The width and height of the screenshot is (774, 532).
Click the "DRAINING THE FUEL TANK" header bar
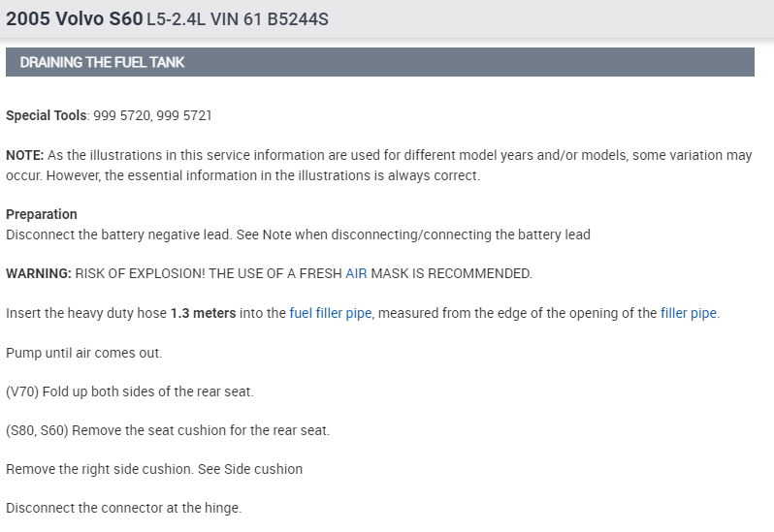tap(379, 63)
